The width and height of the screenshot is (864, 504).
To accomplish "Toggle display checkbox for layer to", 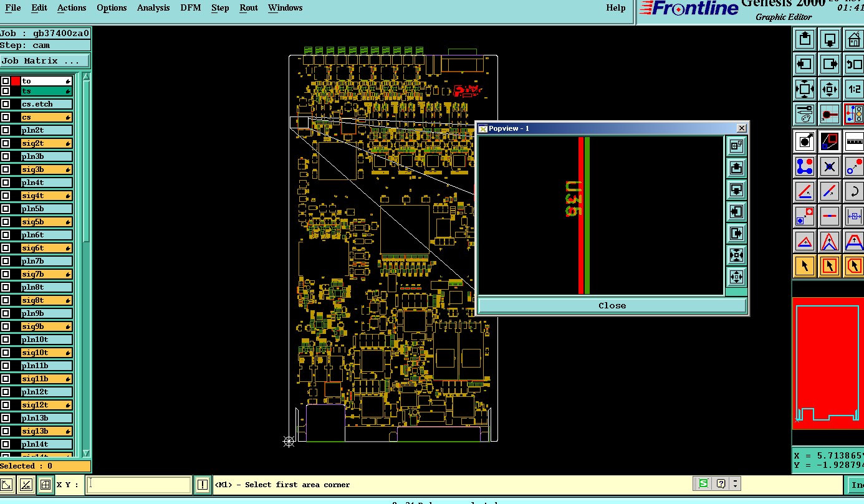I will (6, 81).
